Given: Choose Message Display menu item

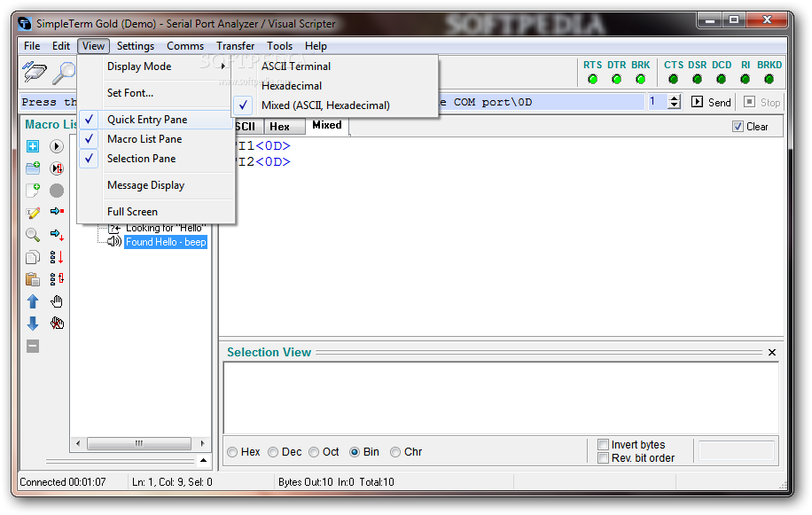Looking at the screenshot, I should pyautogui.click(x=155, y=185).
